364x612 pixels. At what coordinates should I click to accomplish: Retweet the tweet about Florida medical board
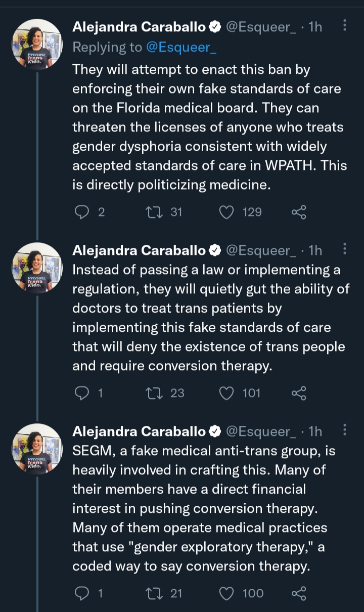pos(152,212)
